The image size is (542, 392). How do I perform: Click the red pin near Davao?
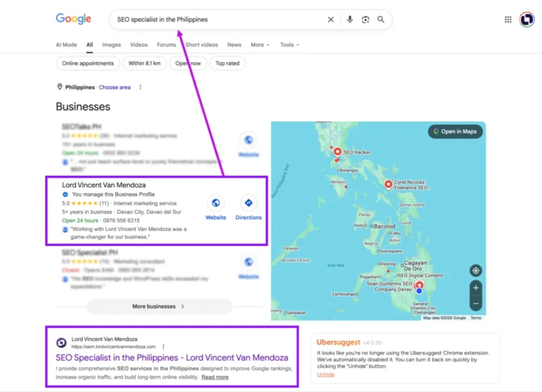419,285
